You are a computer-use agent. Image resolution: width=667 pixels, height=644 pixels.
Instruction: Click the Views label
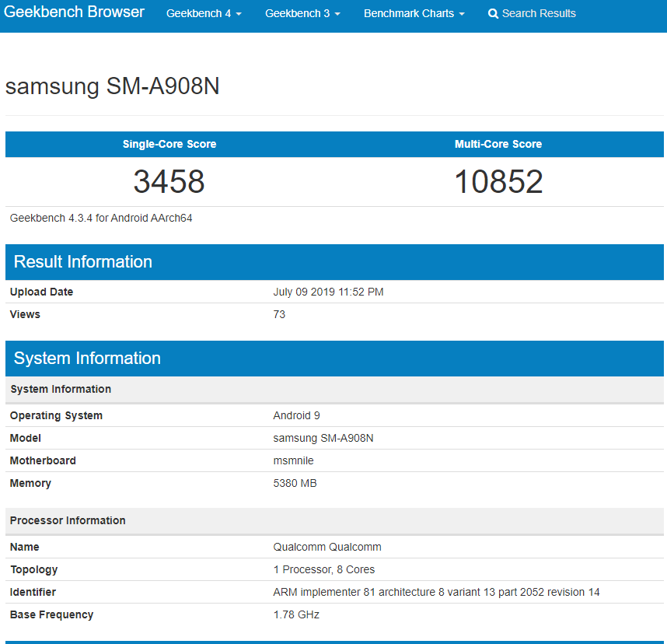[25, 314]
